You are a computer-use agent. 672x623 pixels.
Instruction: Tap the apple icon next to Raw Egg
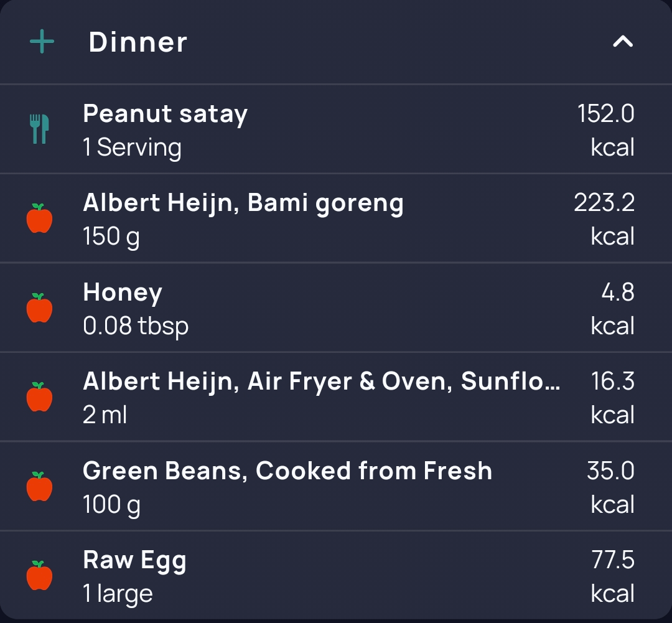pyautogui.click(x=39, y=576)
